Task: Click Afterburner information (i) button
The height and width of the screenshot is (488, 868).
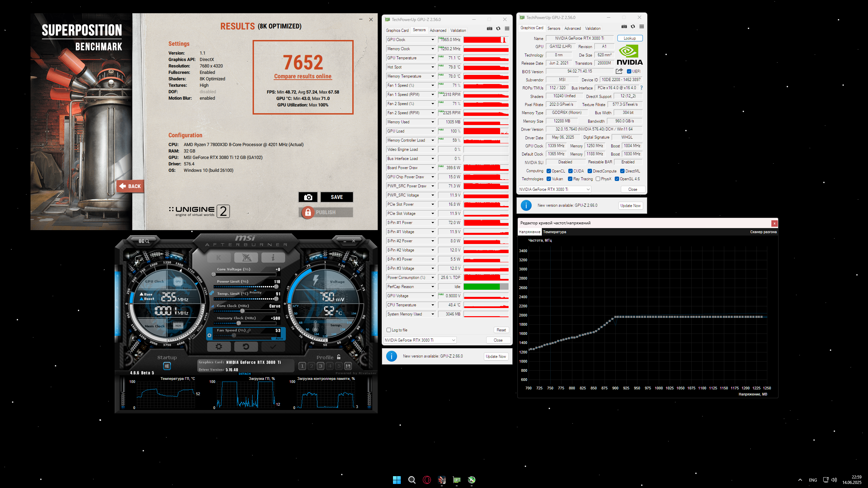Action: tap(273, 258)
